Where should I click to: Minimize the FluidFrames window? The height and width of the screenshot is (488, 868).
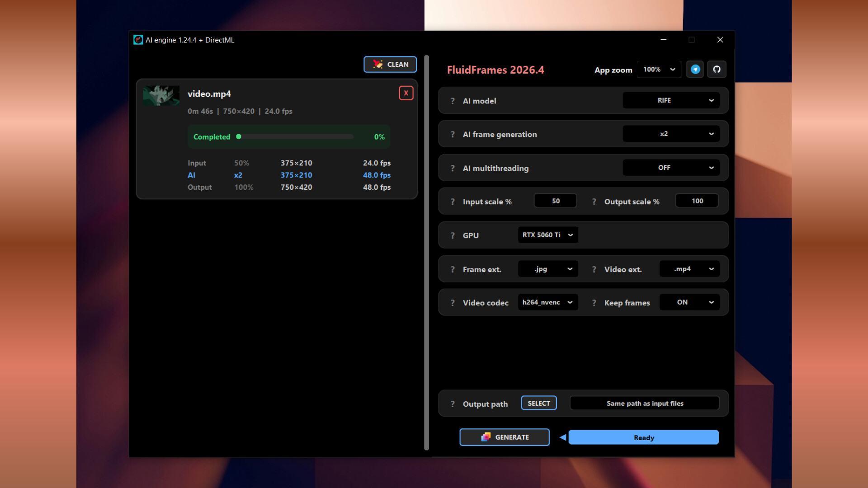pyautogui.click(x=663, y=40)
